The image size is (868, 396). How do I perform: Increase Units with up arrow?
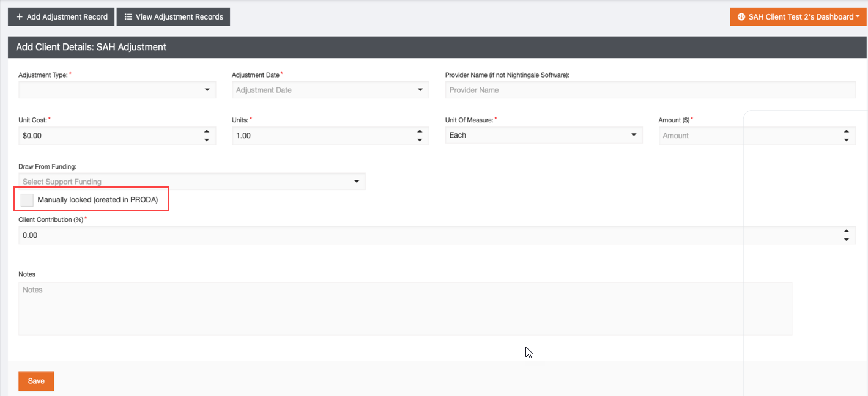pyautogui.click(x=420, y=131)
